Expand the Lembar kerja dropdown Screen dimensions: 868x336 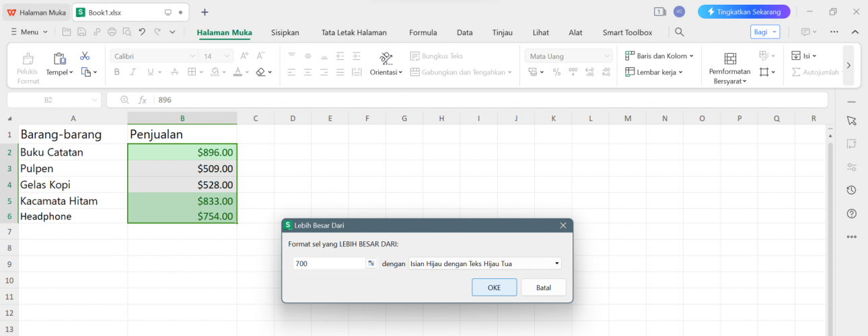[654, 72]
